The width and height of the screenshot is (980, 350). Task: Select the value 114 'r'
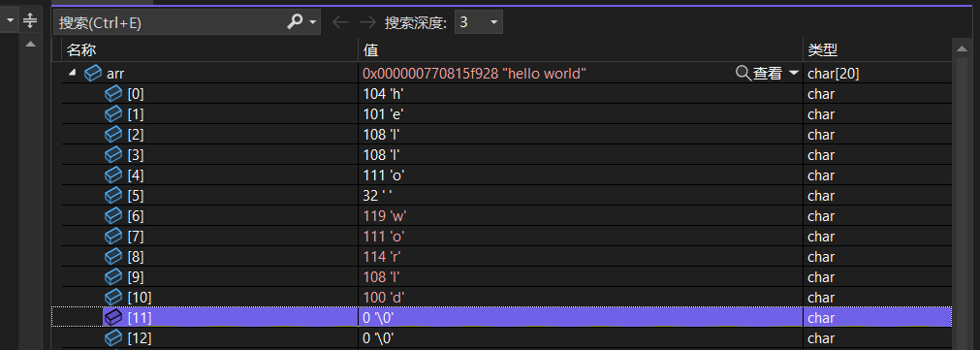pyautogui.click(x=381, y=256)
